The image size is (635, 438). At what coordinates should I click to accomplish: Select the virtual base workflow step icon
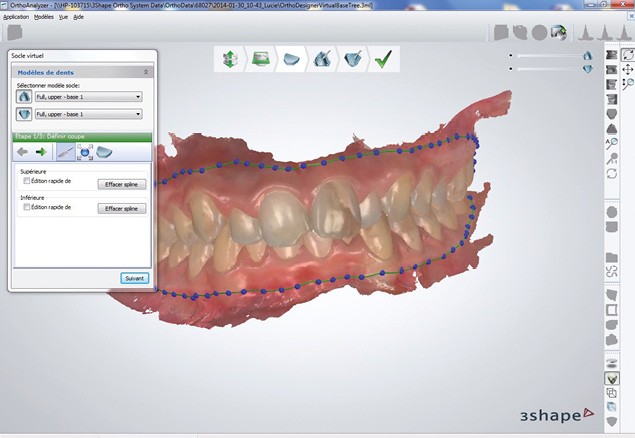[x=290, y=60]
